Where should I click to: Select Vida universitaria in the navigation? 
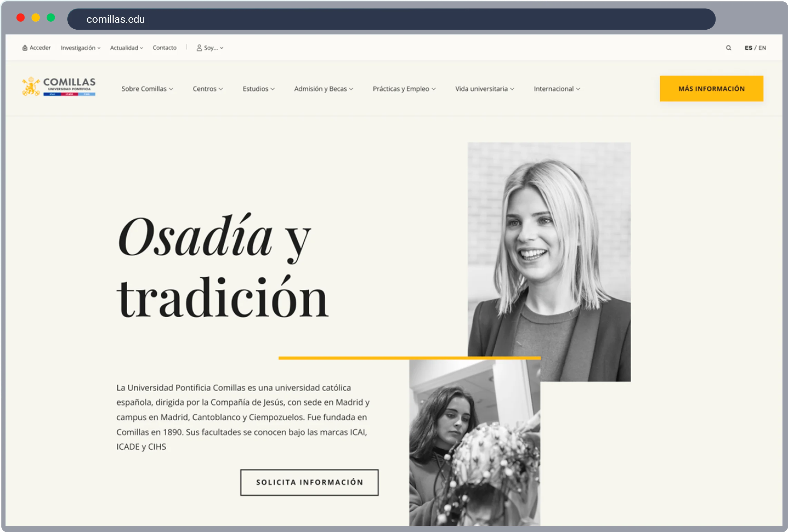[x=484, y=89]
